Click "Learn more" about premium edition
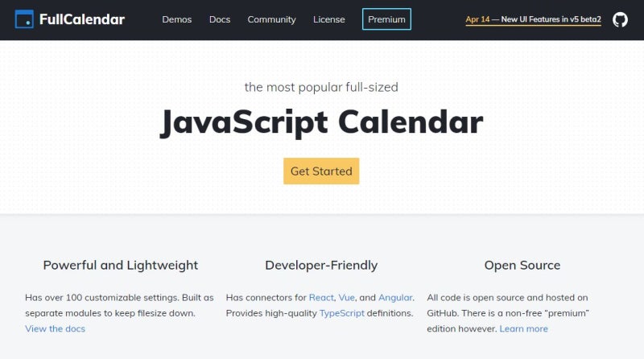 [523, 328]
